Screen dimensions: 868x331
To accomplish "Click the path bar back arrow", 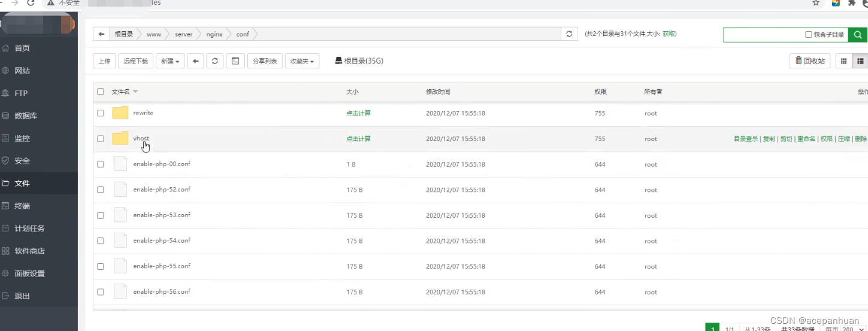I will (101, 34).
